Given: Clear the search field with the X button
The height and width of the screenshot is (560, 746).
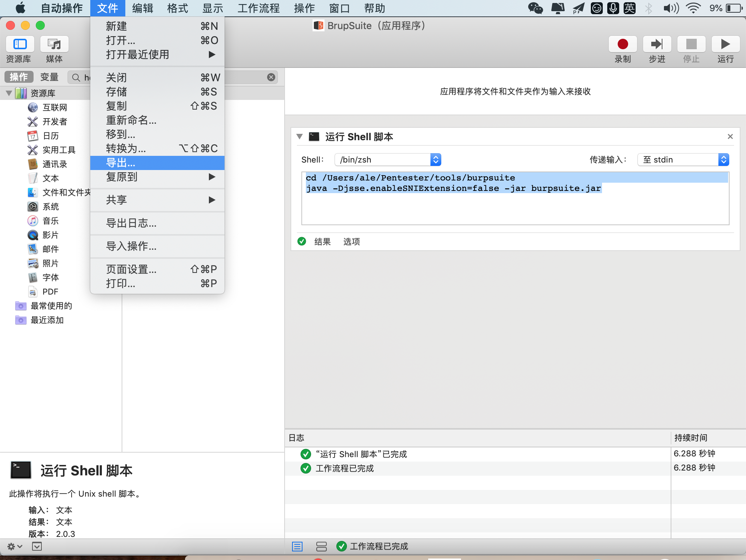Looking at the screenshot, I should click(x=271, y=77).
